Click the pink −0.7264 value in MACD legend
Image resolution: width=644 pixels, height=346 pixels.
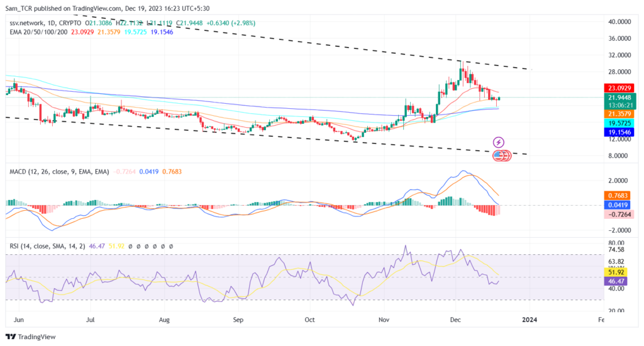(124, 172)
